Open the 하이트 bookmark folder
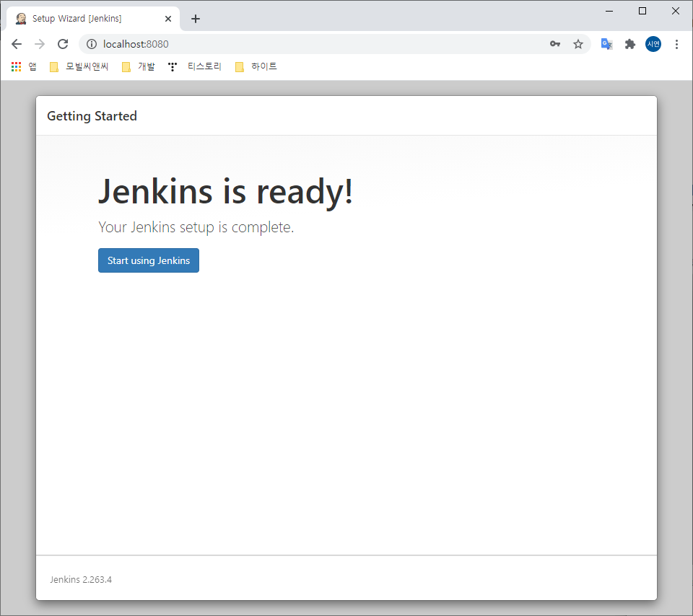Image resolution: width=693 pixels, height=616 pixels. (256, 66)
